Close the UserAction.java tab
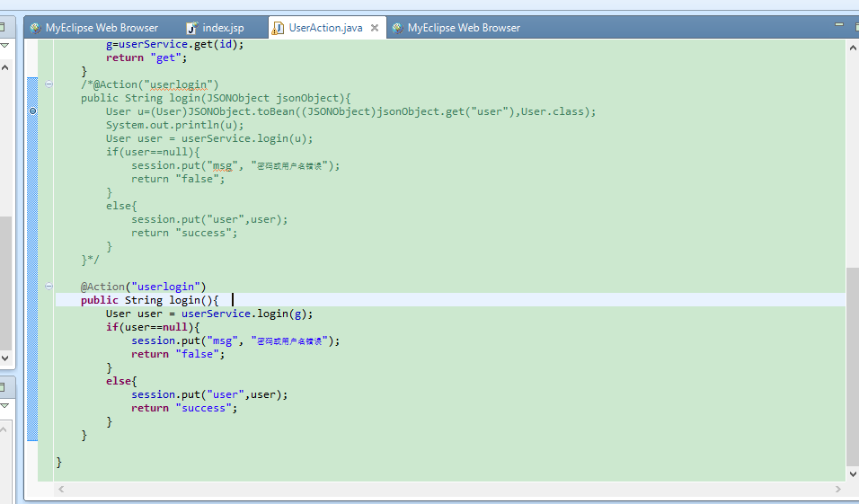The image size is (859, 504). point(375,28)
